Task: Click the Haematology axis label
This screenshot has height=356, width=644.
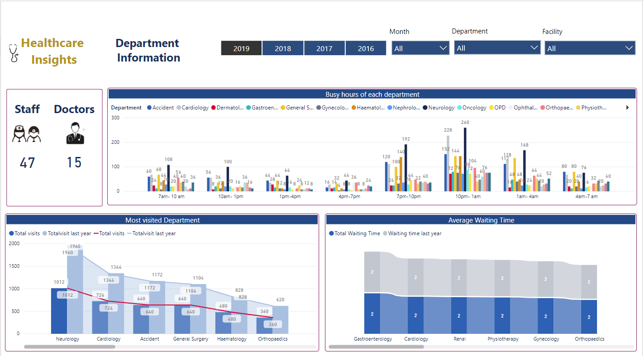Action: tap(232, 339)
